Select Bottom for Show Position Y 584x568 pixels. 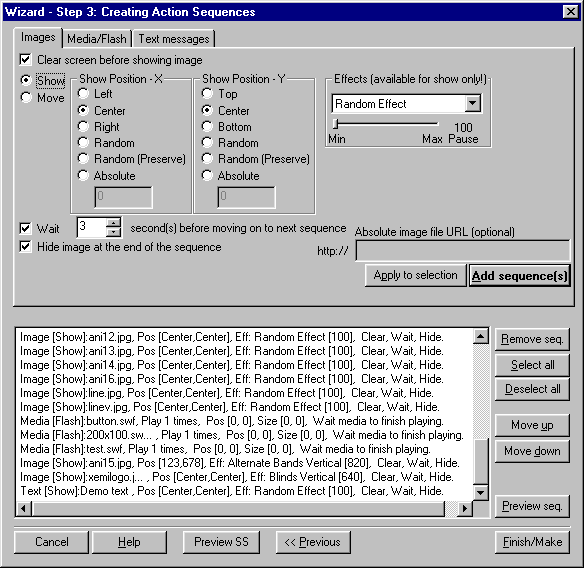click(207, 127)
